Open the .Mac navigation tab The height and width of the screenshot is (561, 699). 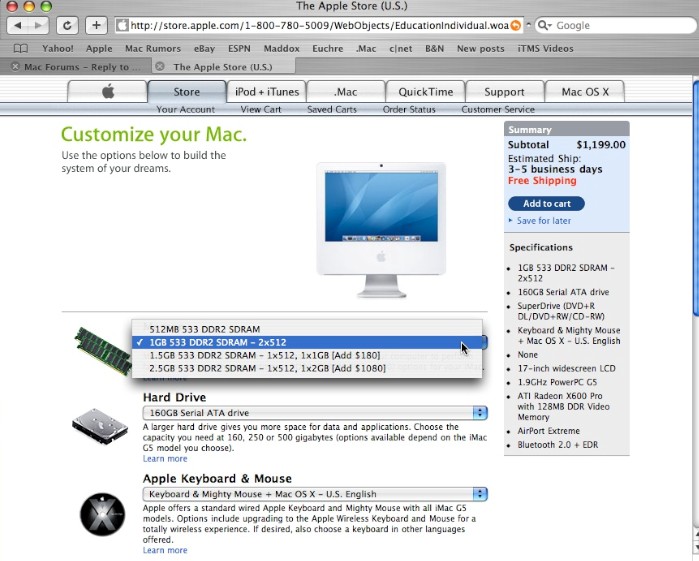[345, 92]
